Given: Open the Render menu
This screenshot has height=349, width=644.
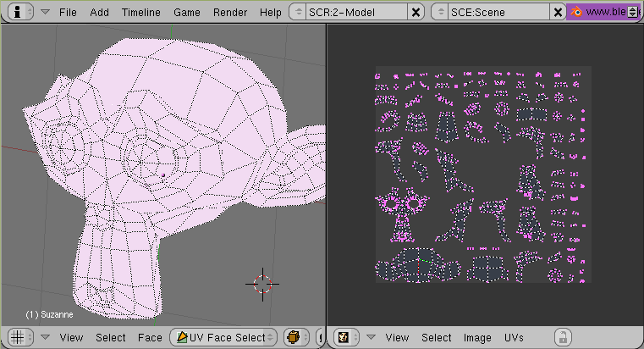Looking at the screenshot, I should (x=230, y=13).
